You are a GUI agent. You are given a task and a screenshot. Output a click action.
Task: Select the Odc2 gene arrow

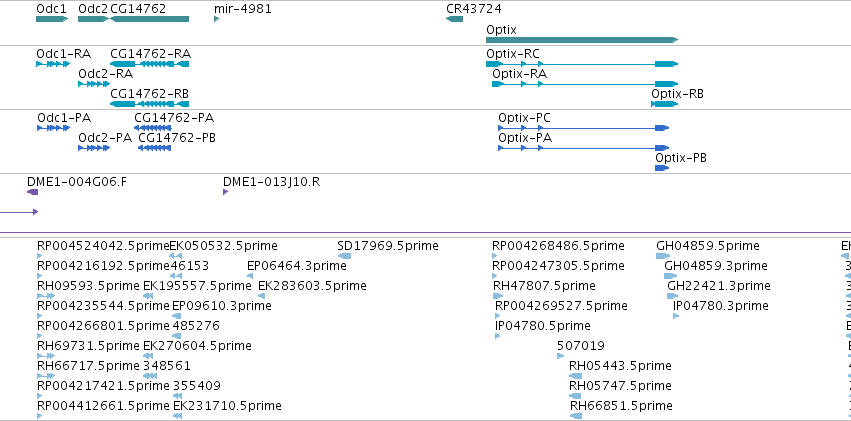(x=93, y=19)
